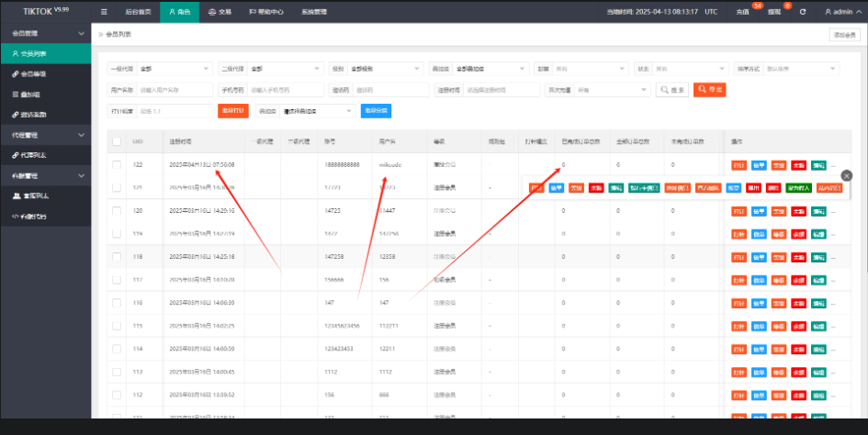Click the first orange 打针 button in UID 116 row

point(739,303)
